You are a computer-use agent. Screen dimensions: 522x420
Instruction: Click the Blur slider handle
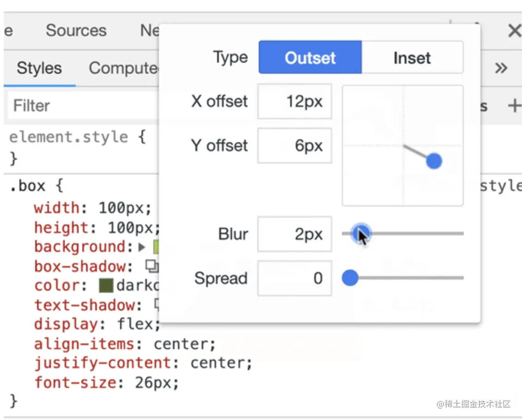pyautogui.click(x=360, y=234)
